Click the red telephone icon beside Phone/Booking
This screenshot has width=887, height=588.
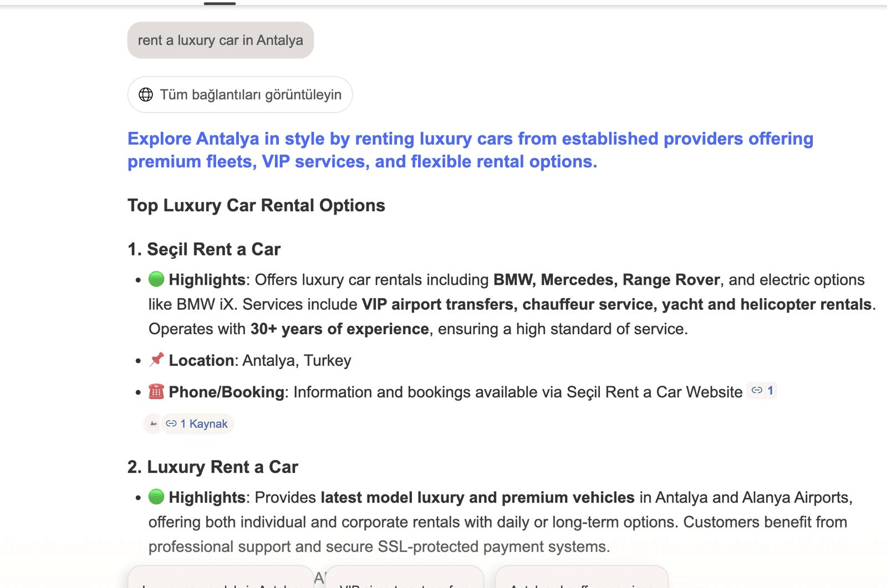click(x=156, y=391)
